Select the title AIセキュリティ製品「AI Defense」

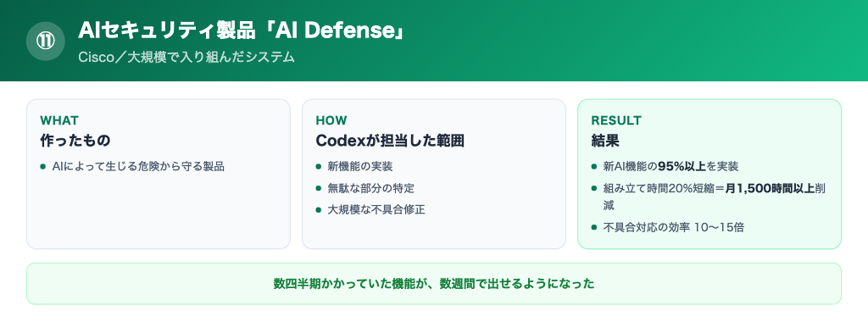point(242,31)
